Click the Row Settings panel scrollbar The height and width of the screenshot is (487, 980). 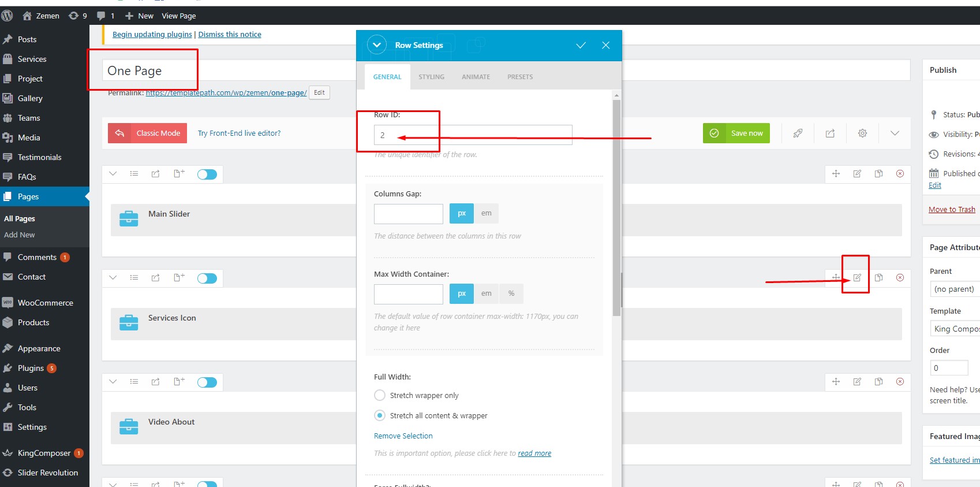click(616, 208)
